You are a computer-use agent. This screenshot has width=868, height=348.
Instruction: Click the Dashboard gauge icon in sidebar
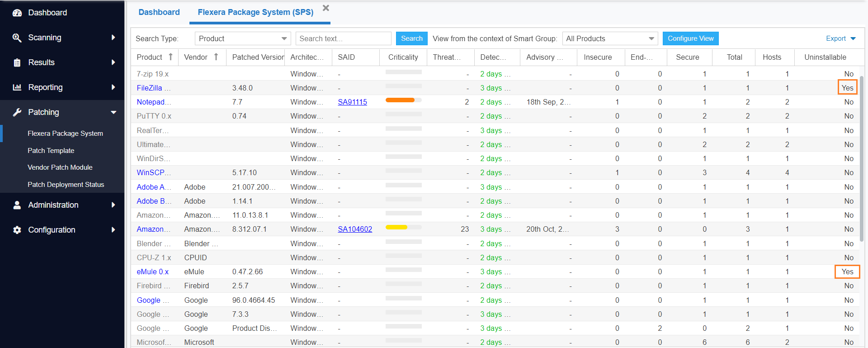pyautogui.click(x=17, y=13)
